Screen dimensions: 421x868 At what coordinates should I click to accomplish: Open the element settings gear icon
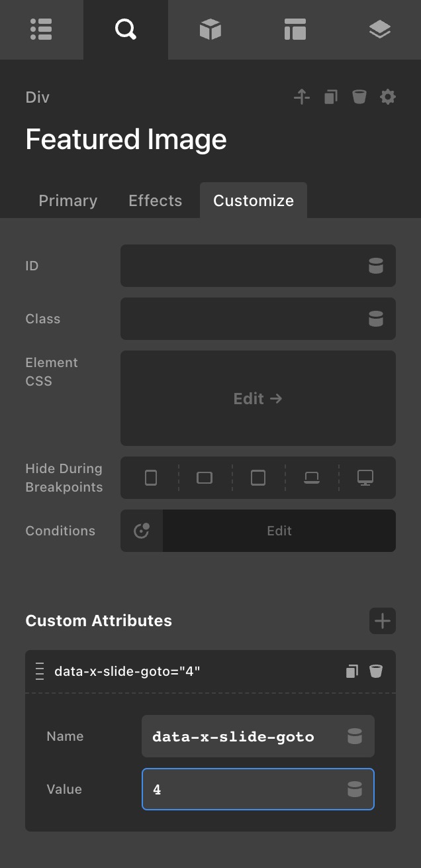[388, 97]
